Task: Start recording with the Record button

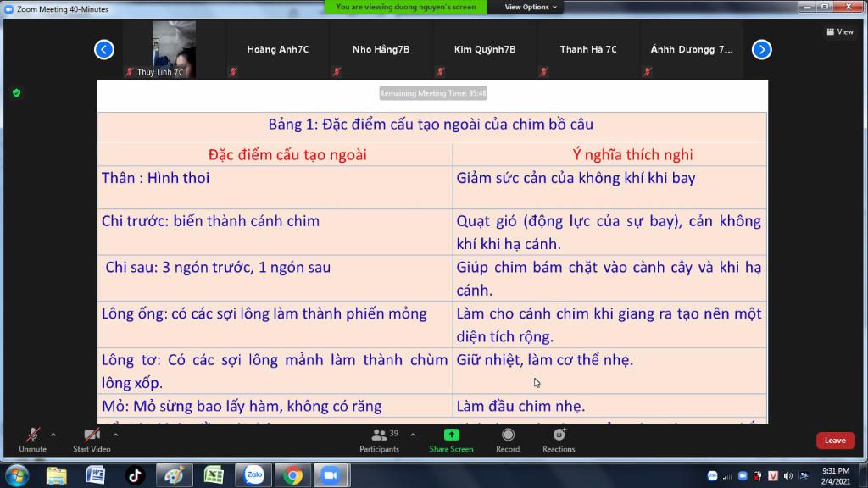Action: pyautogui.click(x=508, y=440)
